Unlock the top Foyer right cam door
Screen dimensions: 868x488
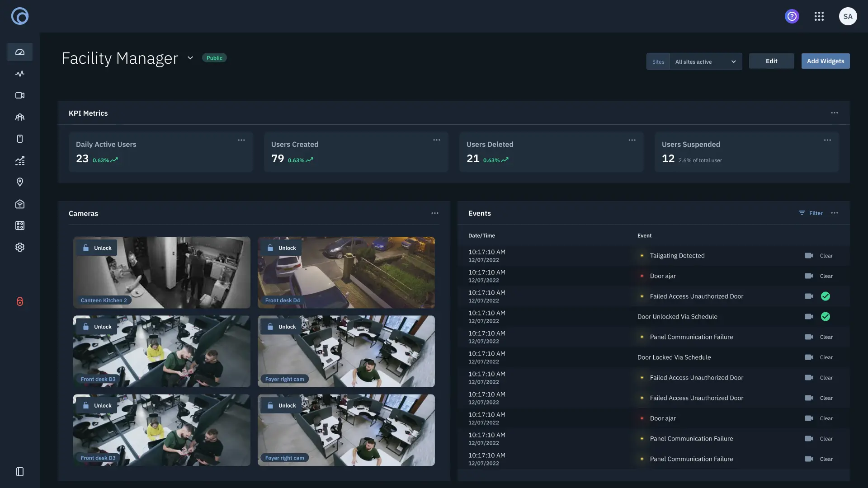[281, 327]
